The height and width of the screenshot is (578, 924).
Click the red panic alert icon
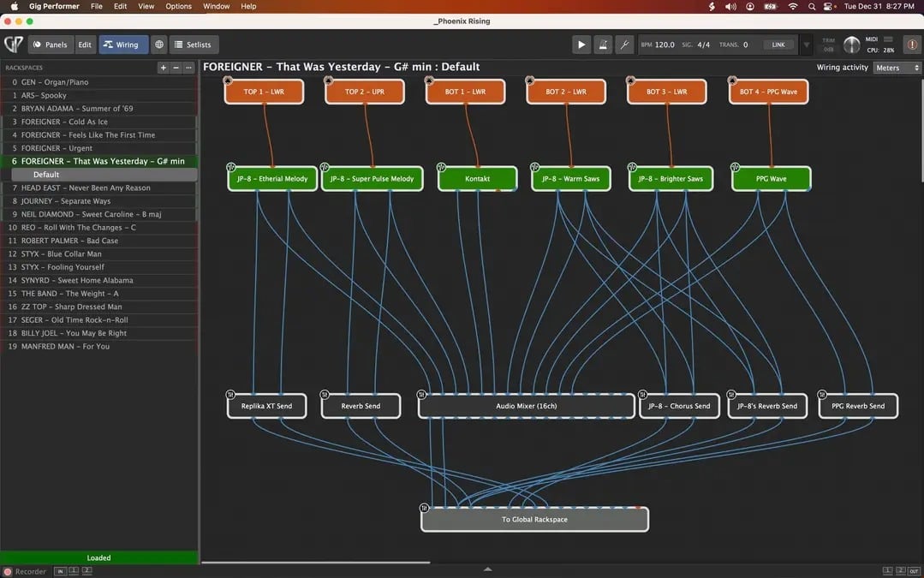pos(911,45)
